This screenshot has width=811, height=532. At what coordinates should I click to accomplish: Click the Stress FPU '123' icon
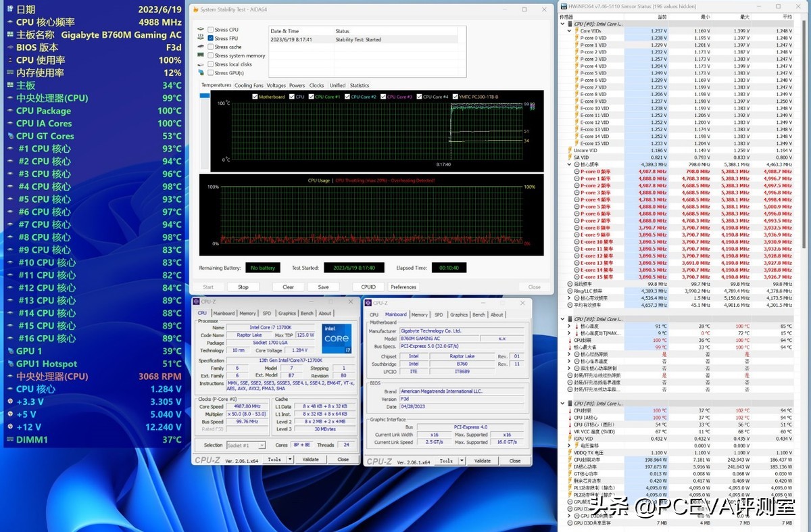(x=200, y=38)
